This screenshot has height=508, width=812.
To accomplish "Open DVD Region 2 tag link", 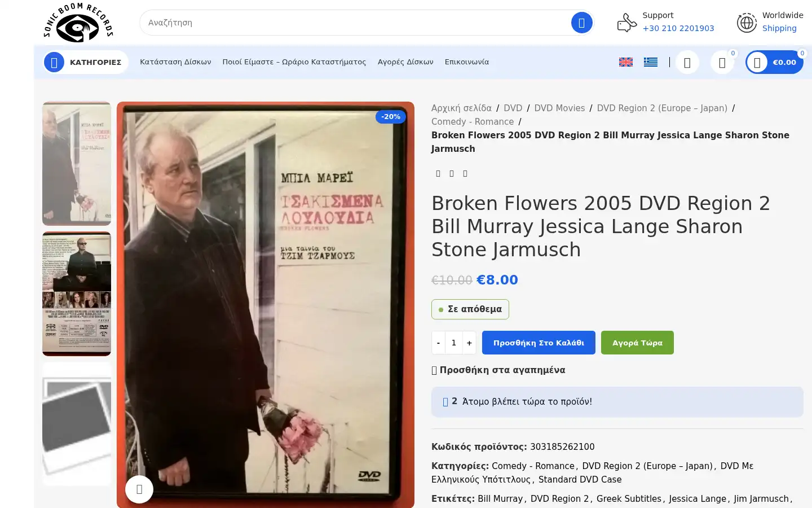I will click(x=559, y=498).
